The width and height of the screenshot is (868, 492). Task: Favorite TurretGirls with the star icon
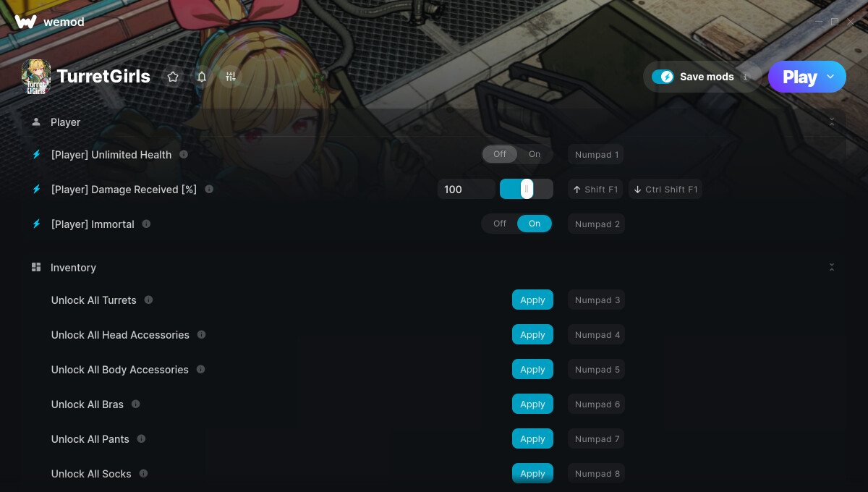173,77
